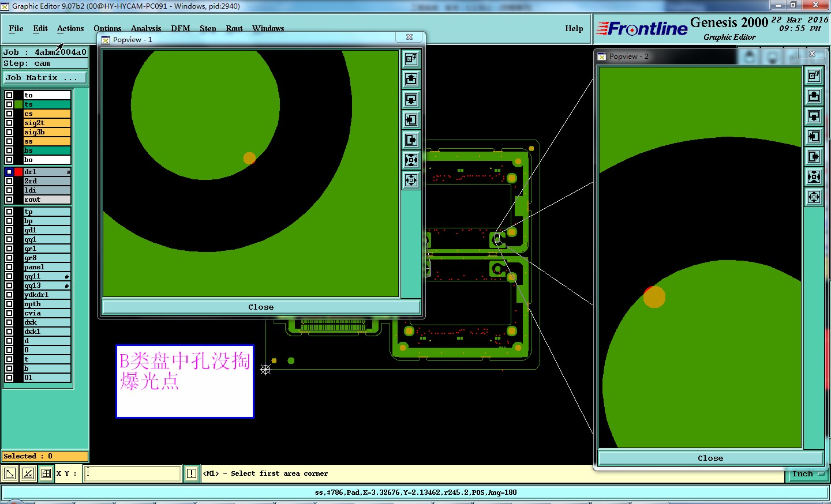This screenshot has height=504, width=831.
Task: Click Close button in Popview 2
Action: click(710, 458)
